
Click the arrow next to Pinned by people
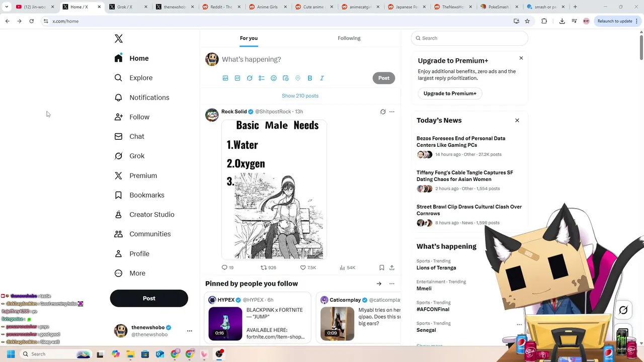pos(379,284)
